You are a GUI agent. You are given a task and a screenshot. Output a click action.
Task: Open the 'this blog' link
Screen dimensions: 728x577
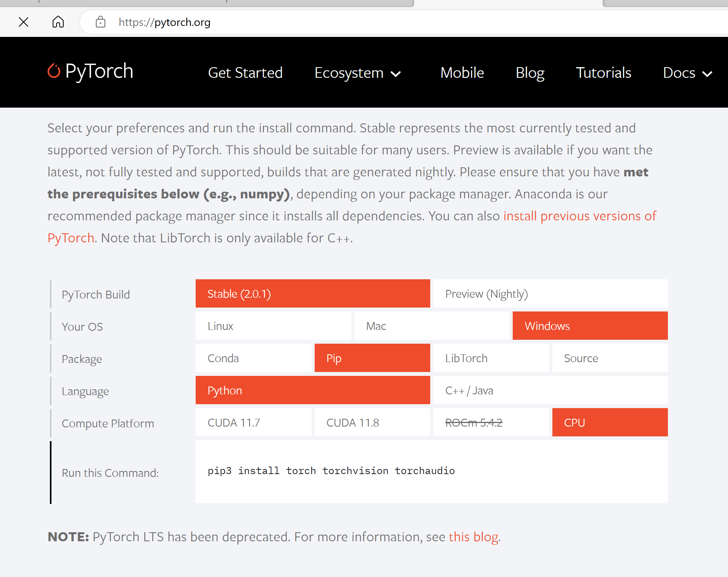pyautogui.click(x=473, y=537)
